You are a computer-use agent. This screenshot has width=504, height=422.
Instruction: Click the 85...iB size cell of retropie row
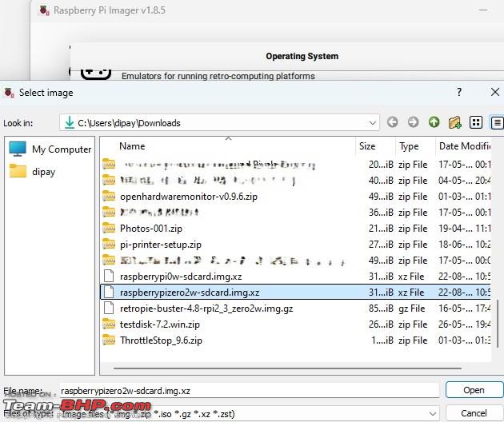381,309
